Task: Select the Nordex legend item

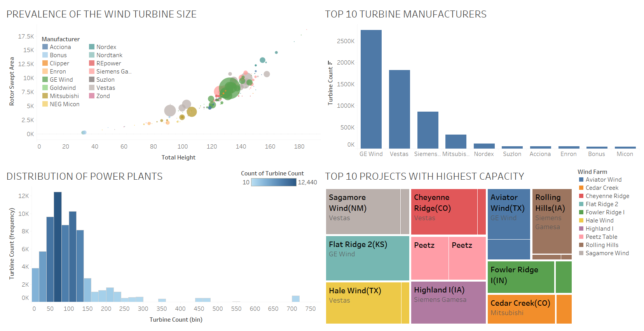Action: point(103,47)
